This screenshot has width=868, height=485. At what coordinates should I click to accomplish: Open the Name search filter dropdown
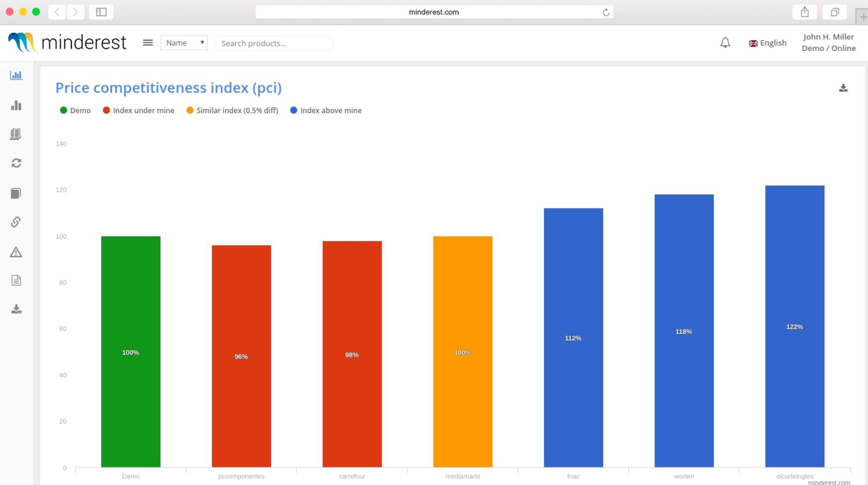(x=184, y=43)
